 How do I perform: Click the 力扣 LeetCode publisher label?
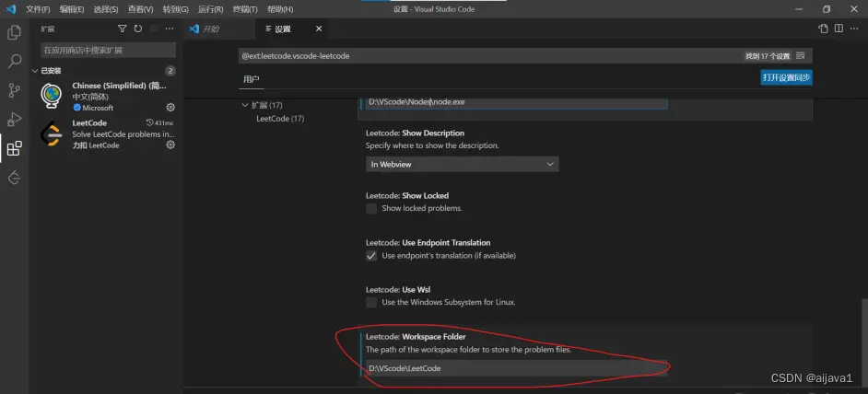pos(96,145)
